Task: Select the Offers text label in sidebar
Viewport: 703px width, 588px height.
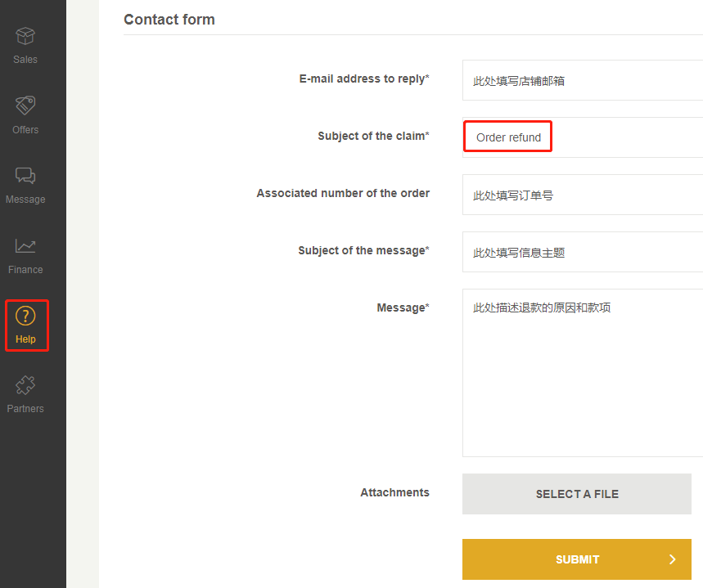Action: coord(25,130)
